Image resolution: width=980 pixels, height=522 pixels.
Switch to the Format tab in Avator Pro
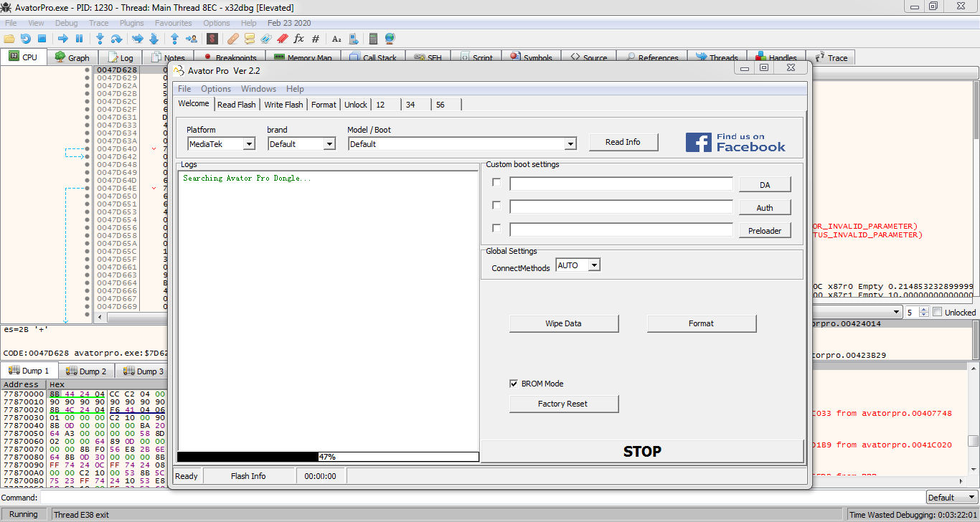(x=324, y=104)
